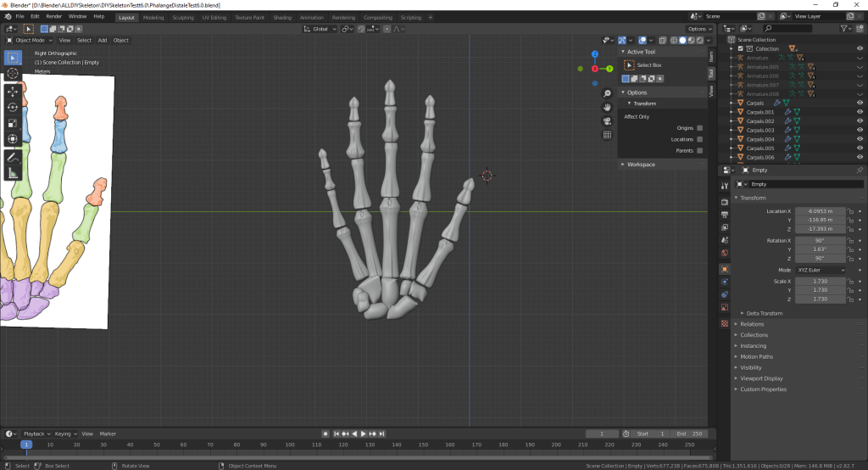The width and height of the screenshot is (868, 470).
Task: Activate the Move tool
Action: pos(13,91)
